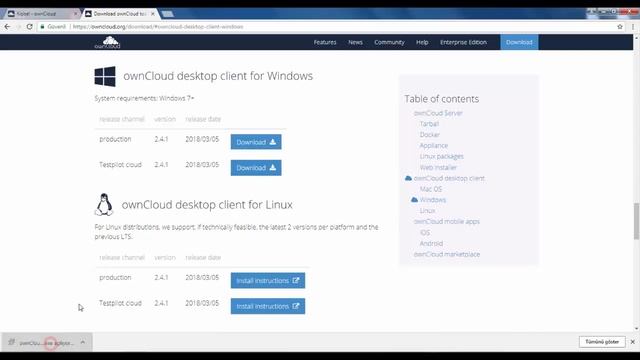Switch to the first ownCloud browser tab
Viewport: 640px width, 360px height.
(x=41, y=14)
